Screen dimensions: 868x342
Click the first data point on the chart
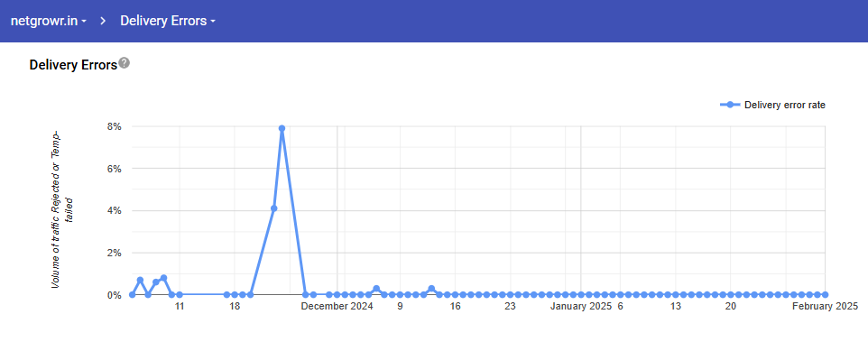click(x=133, y=295)
